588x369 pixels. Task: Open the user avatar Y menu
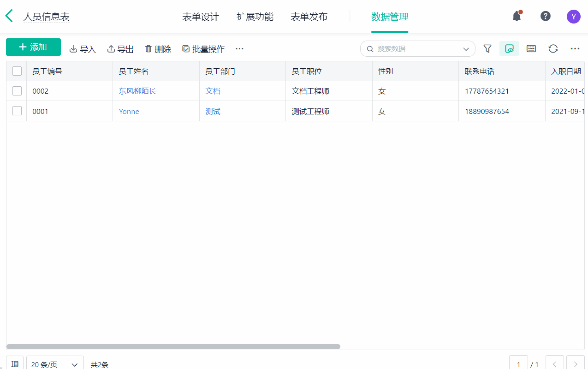point(574,17)
